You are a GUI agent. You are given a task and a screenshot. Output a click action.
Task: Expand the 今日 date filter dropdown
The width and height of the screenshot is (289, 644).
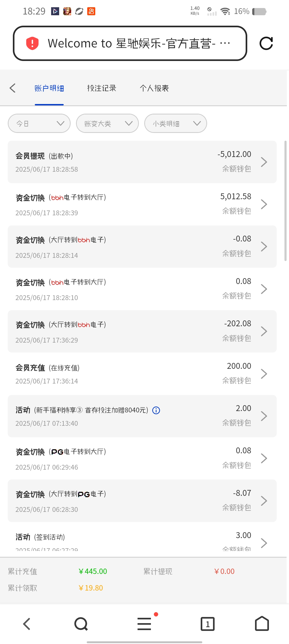(39, 123)
